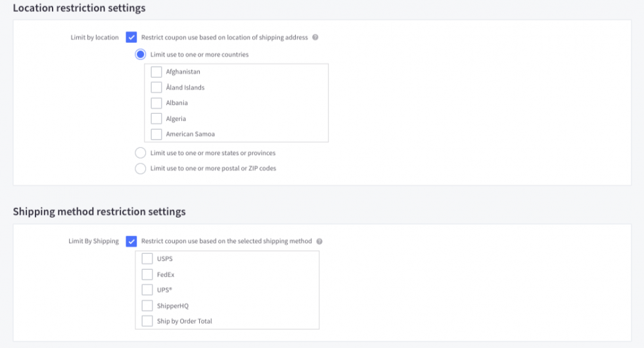Check the UPS® shipping method box
This screenshot has width=644, height=348.
[147, 290]
